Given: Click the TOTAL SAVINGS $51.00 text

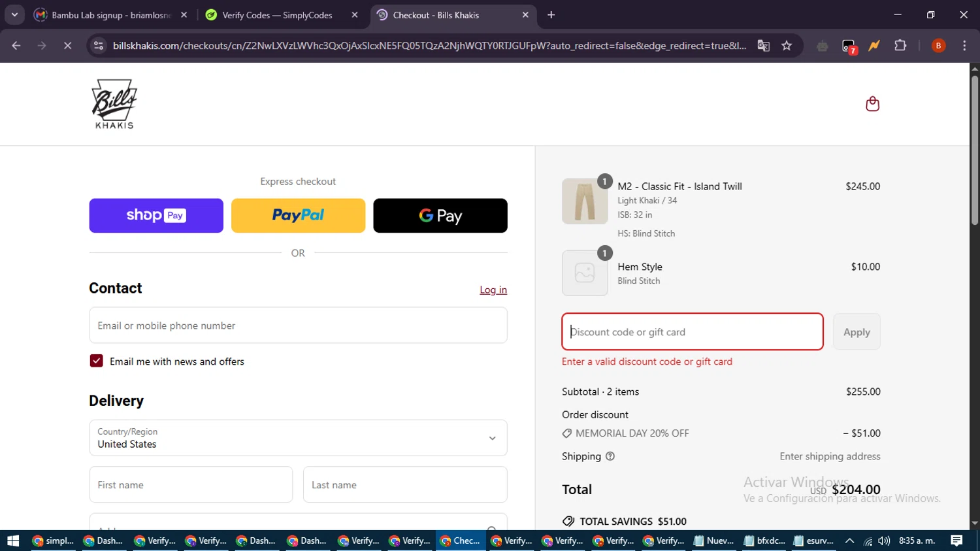Looking at the screenshot, I should click(x=633, y=522).
